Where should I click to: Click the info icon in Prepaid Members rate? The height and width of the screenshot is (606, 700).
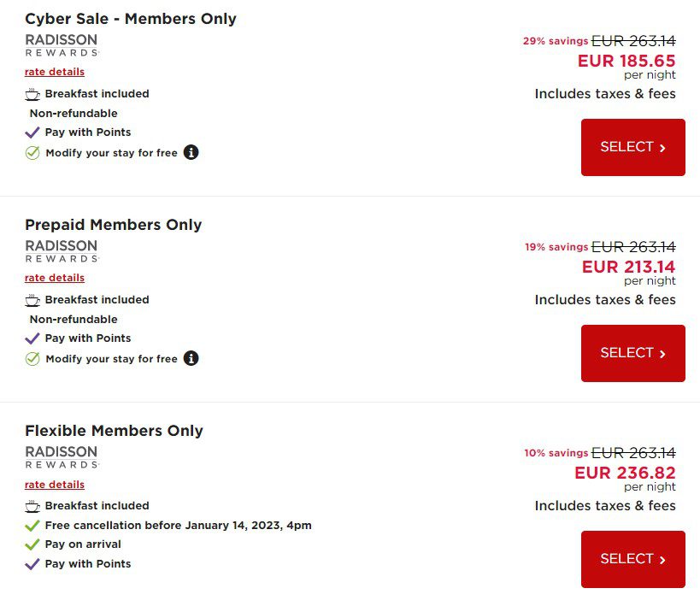pos(191,358)
